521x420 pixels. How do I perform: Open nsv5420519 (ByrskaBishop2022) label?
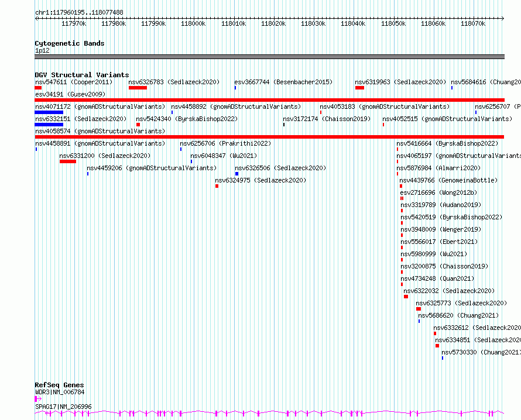(x=451, y=217)
